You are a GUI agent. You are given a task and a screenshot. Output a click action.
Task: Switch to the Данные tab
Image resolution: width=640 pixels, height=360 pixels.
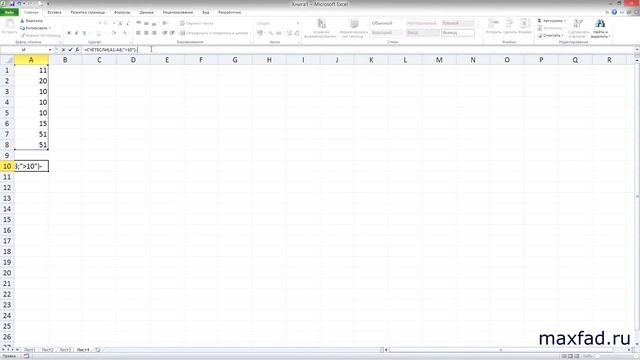(147, 12)
